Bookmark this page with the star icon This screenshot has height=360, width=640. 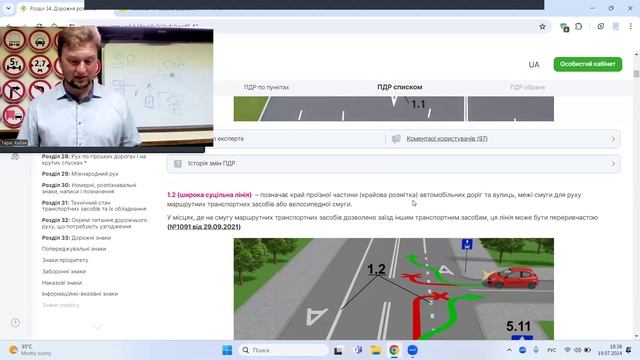tap(542, 27)
